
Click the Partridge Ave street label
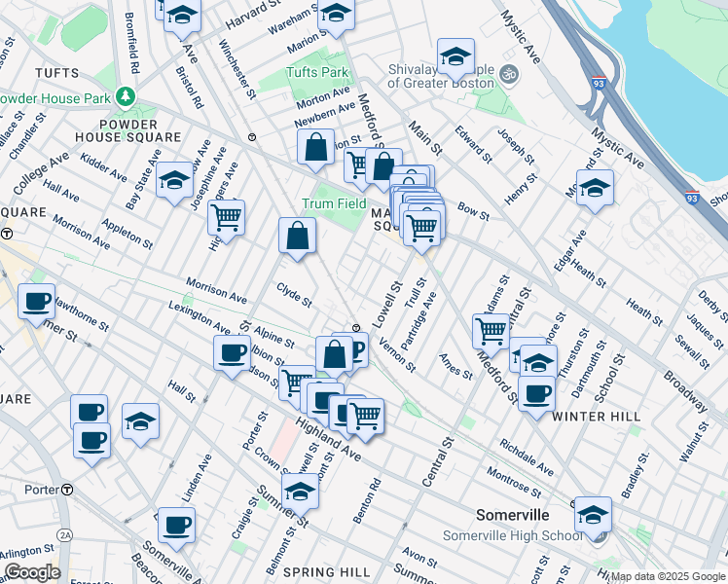[419, 321]
